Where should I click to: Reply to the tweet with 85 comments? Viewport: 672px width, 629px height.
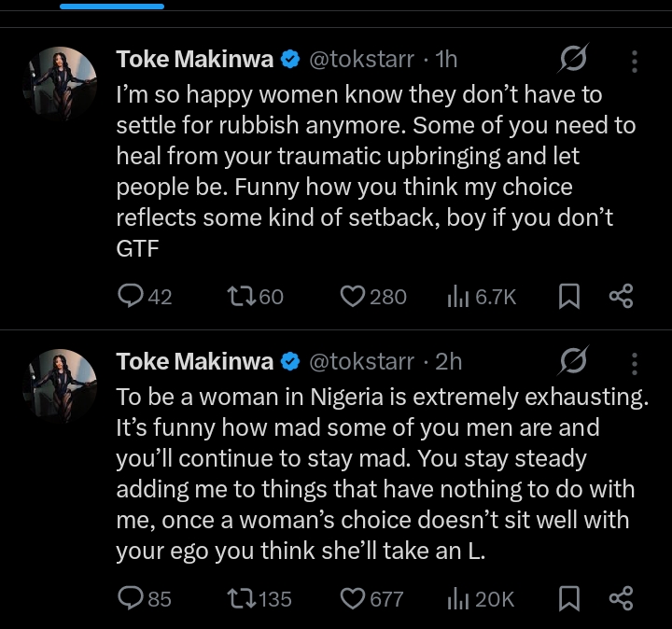pos(131,598)
